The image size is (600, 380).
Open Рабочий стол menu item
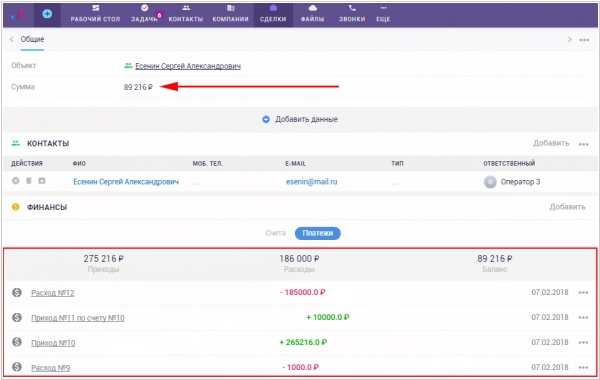(x=95, y=14)
